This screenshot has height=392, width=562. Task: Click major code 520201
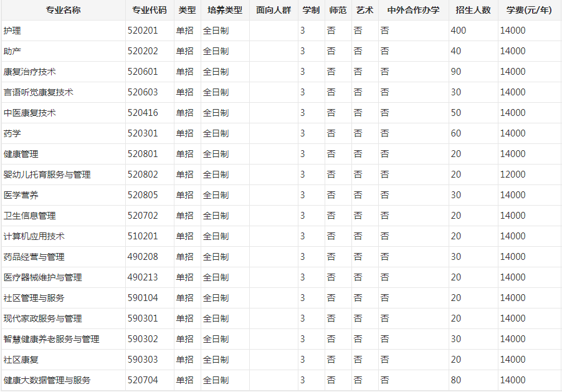143,31
